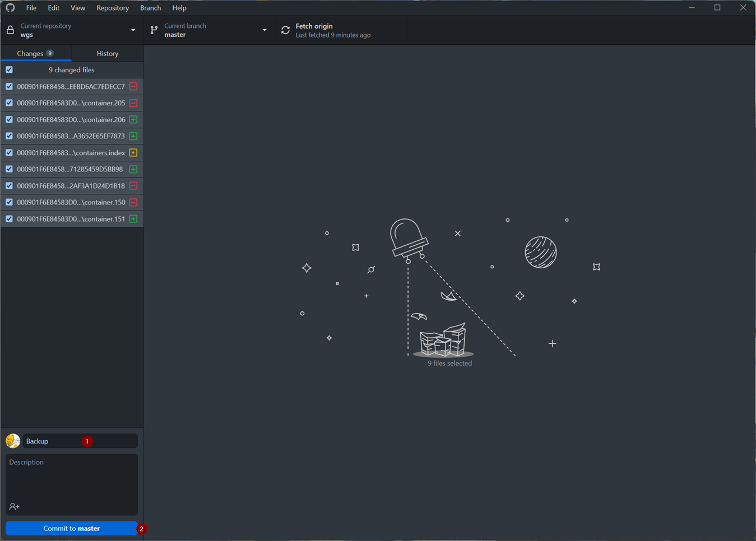Click the 'master' current branch name
The image size is (756, 541).
[x=175, y=35]
